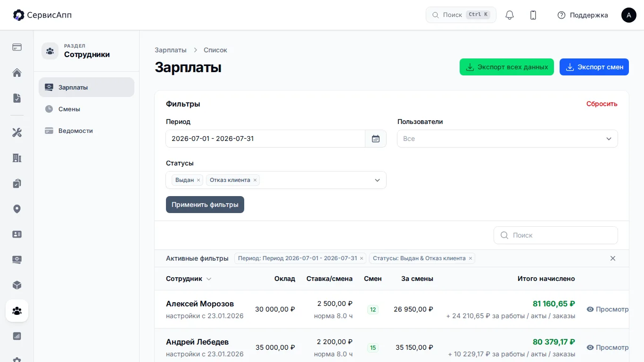
Task: Open the document-check icon in left rail
Action: pos(17,98)
